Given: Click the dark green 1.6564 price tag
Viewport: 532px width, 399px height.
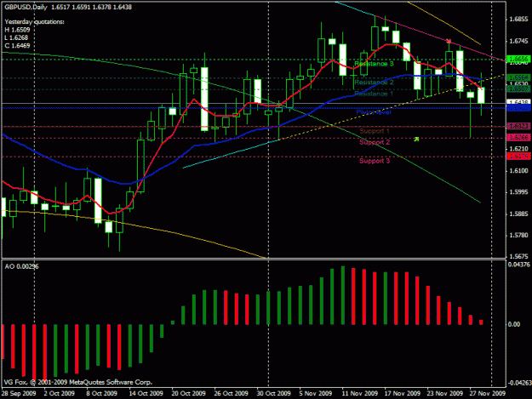Looking at the screenshot, I should click(518, 78).
